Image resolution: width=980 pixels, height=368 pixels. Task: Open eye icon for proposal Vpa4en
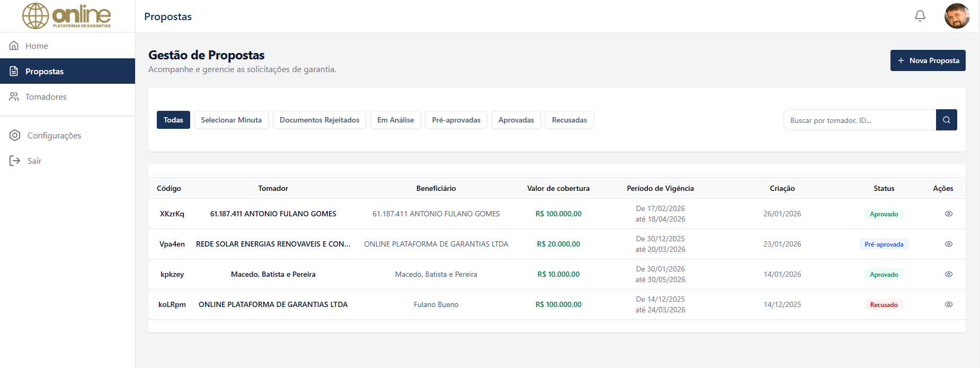948,244
